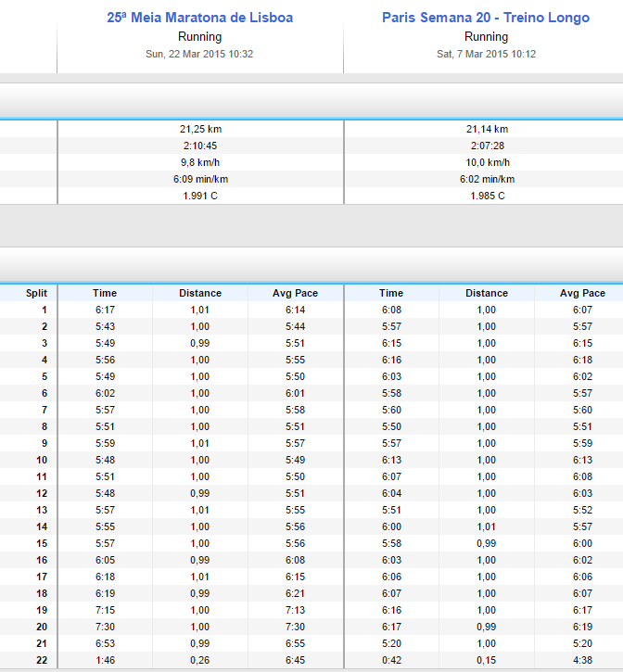Select Lisboa split 3 distance 0,99
Viewport: 623px width, 672px height.
click(200, 343)
